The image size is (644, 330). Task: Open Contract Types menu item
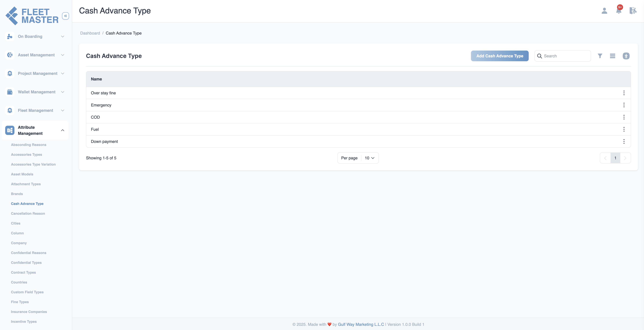click(x=23, y=272)
